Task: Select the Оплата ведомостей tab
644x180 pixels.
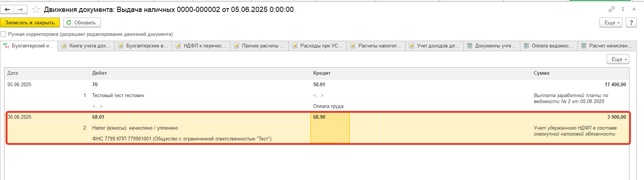Action: coord(549,46)
